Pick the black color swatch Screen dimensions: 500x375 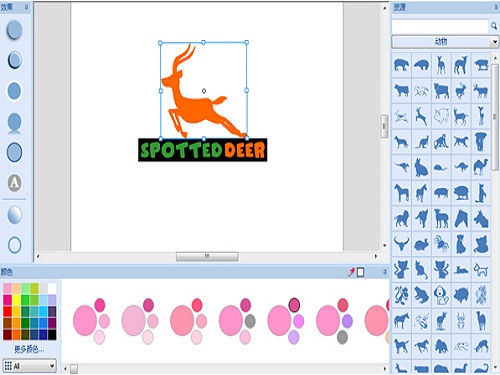pos(52,335)
